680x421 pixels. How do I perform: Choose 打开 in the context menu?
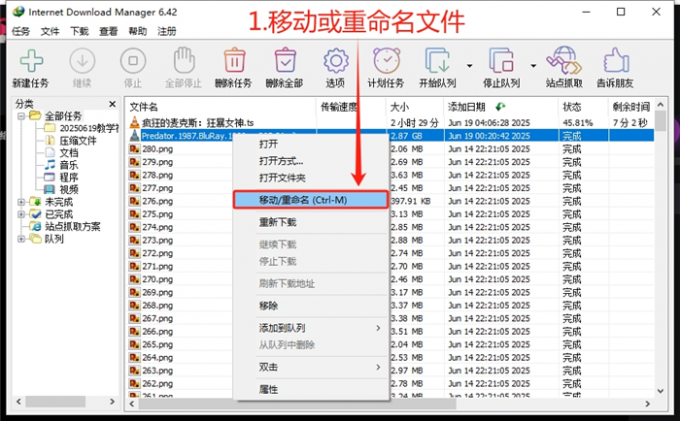[x=311, y=144]
